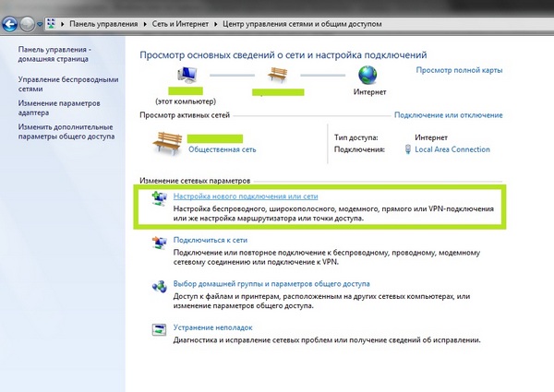Open Сеть и Интернет breadcrumb
Screen dimensions: 554x392
(180, 24)
